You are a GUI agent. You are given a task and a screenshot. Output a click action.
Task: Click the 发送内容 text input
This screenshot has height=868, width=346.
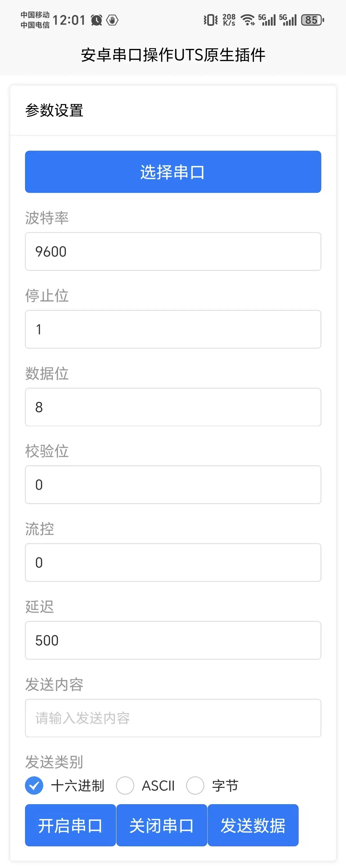click(x=173, y=718)
